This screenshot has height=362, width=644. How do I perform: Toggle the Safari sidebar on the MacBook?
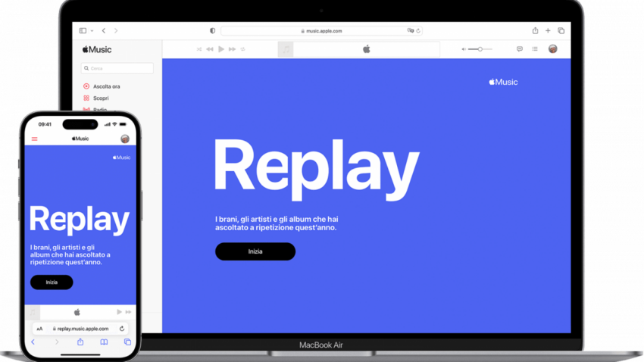tap(83, 31)
